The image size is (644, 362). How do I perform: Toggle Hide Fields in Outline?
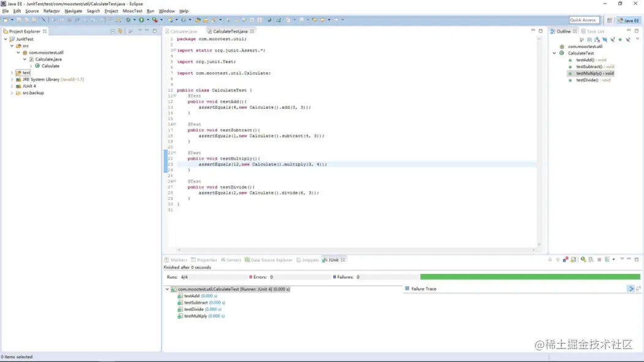605,39
